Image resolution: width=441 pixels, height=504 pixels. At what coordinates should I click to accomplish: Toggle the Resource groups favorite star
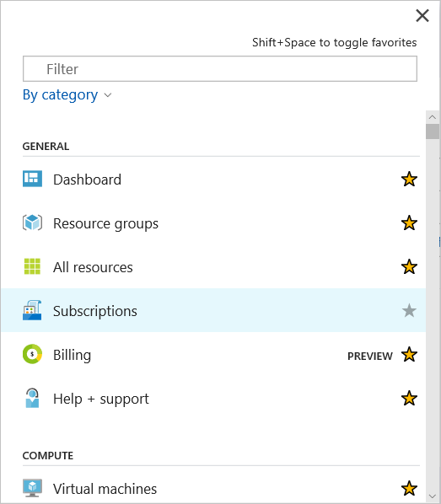click(x=409, y=223)
